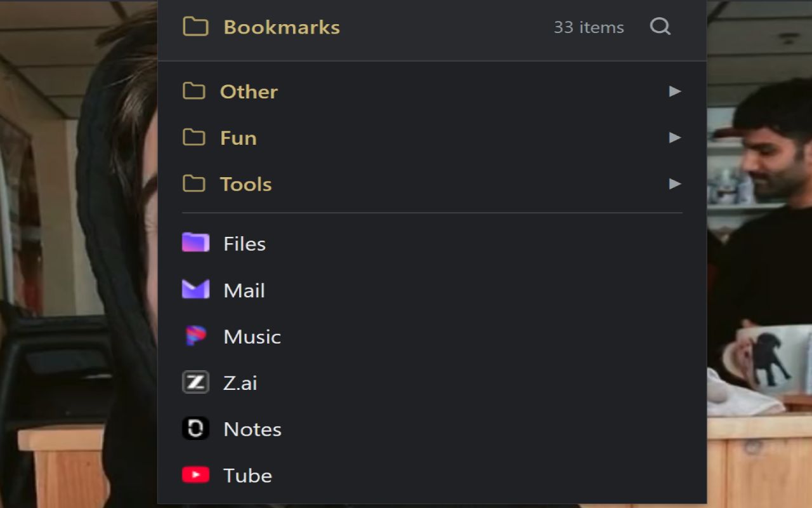This screenshot has width=812, height=508.
Task: Click the Music bookmark icon
Action: pos(195,336)
